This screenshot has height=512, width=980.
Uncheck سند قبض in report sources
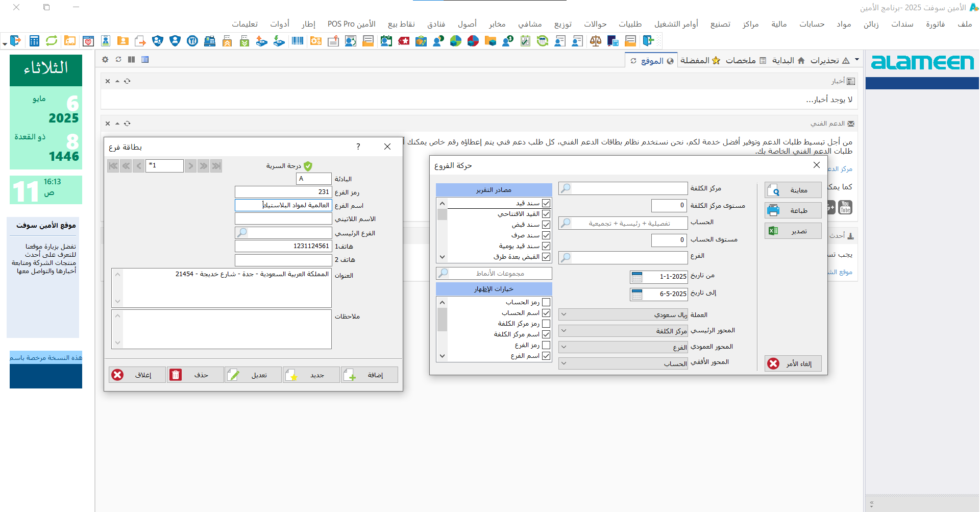(546, 225)
